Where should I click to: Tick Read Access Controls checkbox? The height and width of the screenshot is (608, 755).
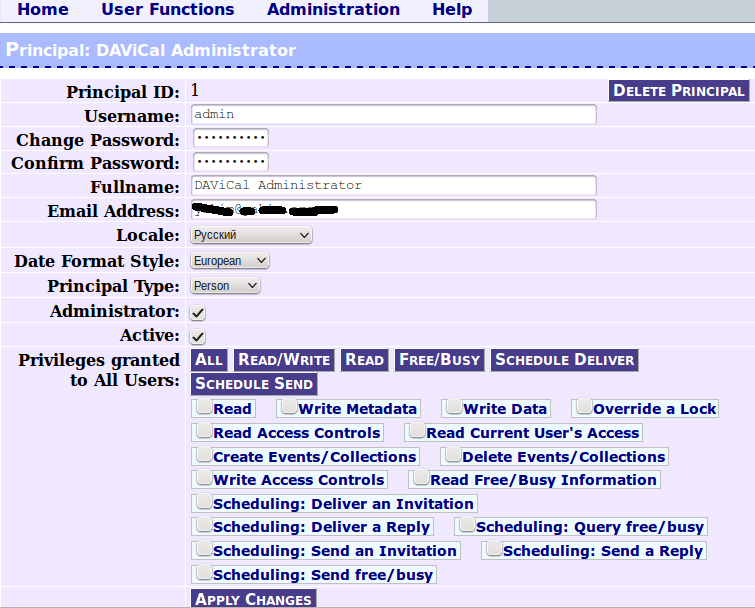pos(204,430)
